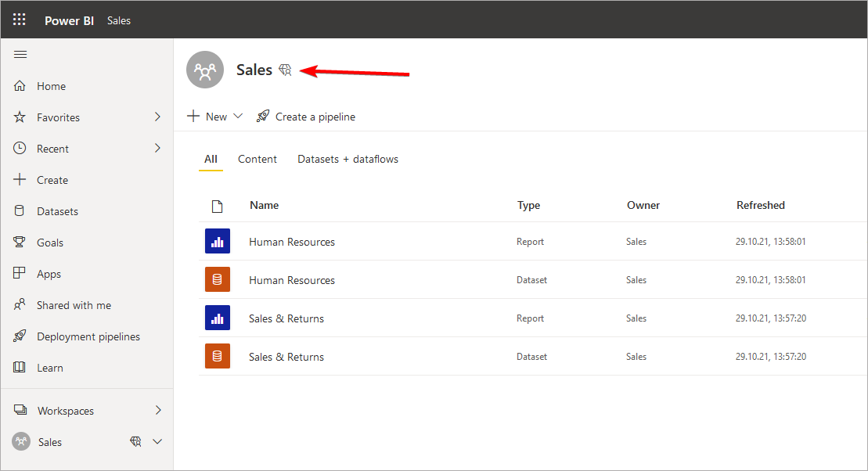Viewport: 868px width, 471px height.
Task: Expand the Sales workspace chevron in sidebar
Action: (157, 442)
